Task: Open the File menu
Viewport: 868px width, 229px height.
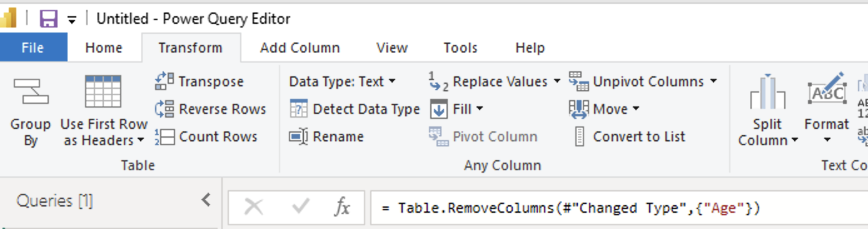Action: tap(33, 48)
